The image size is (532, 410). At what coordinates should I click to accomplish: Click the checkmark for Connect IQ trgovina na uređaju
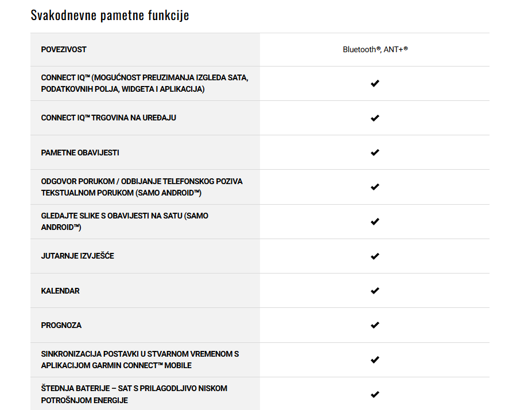pyautogui.click(x=375, y=118)
